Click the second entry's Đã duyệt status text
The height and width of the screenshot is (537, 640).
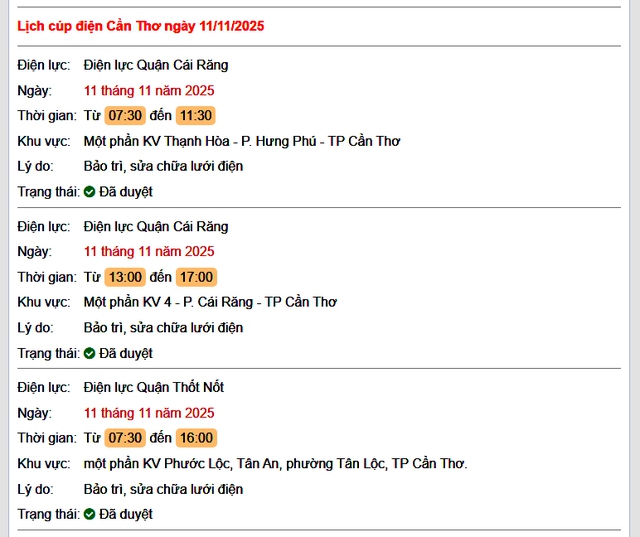pos(126,353)
